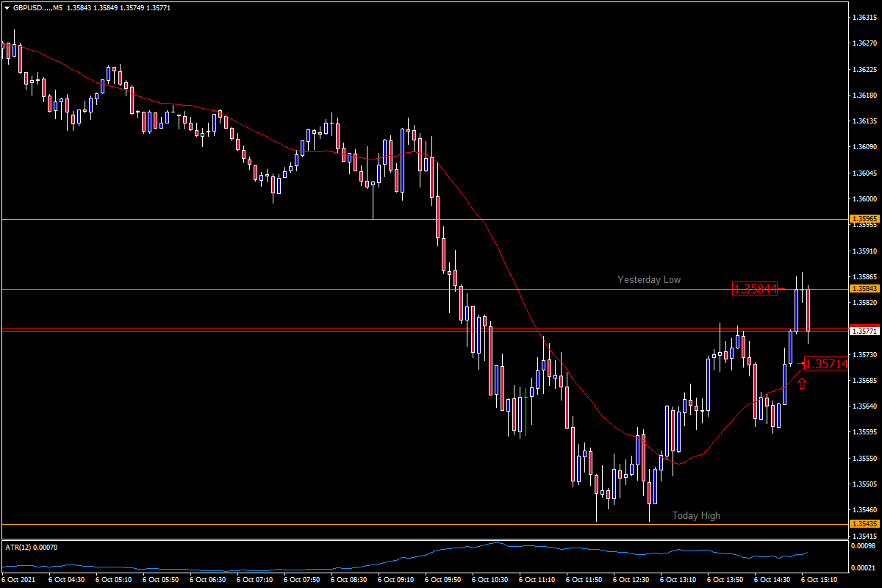Click the 6 Oct 04:30 timestamp label
Screen dimensions: 882x588
tap(66, 578)
